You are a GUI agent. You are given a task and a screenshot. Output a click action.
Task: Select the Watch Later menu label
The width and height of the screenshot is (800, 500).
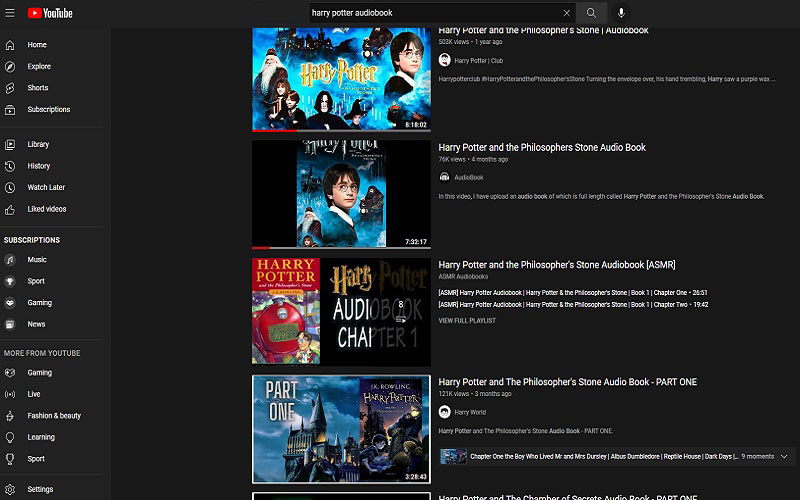[46, 187]
